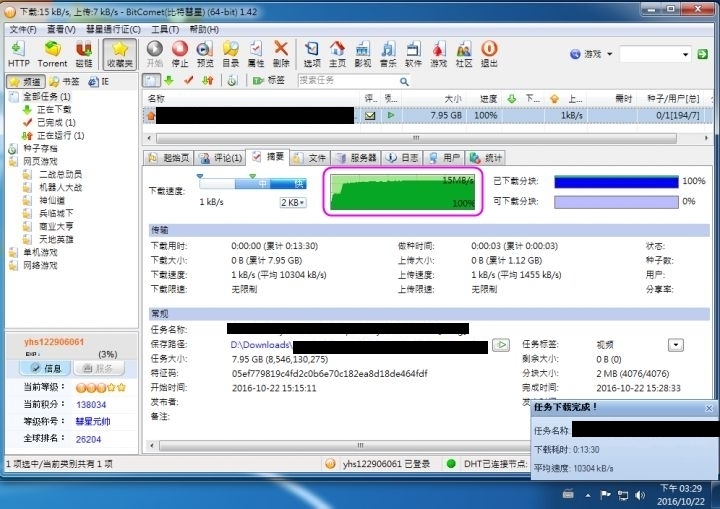Open Options (选项) from toolbar

312,54
